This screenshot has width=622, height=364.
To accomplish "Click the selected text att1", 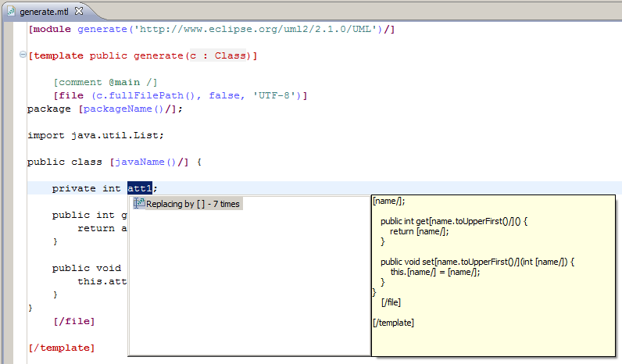I will click(x=140, y=188).
